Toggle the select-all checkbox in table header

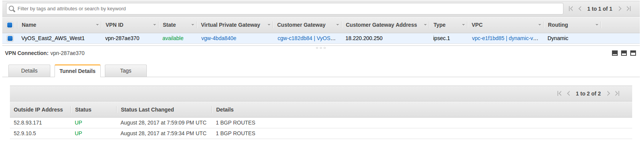coord(10,25)
